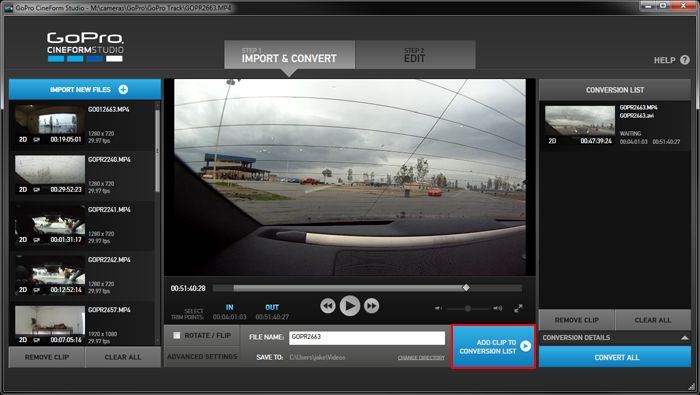The width and height of the screenshot is (700, 395).
Task: Toggle fullscreen preview with the expand arrows icon
Action: (518, 308)
